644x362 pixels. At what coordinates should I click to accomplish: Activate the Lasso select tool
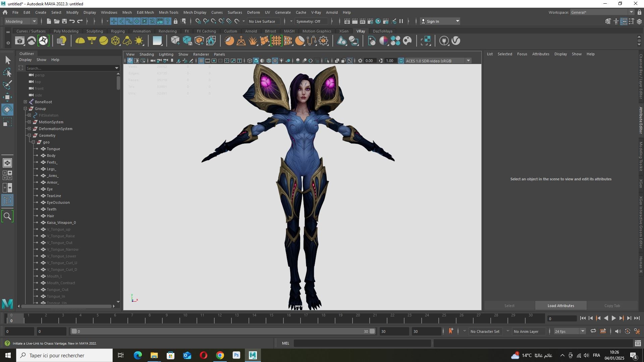(7, 72)
